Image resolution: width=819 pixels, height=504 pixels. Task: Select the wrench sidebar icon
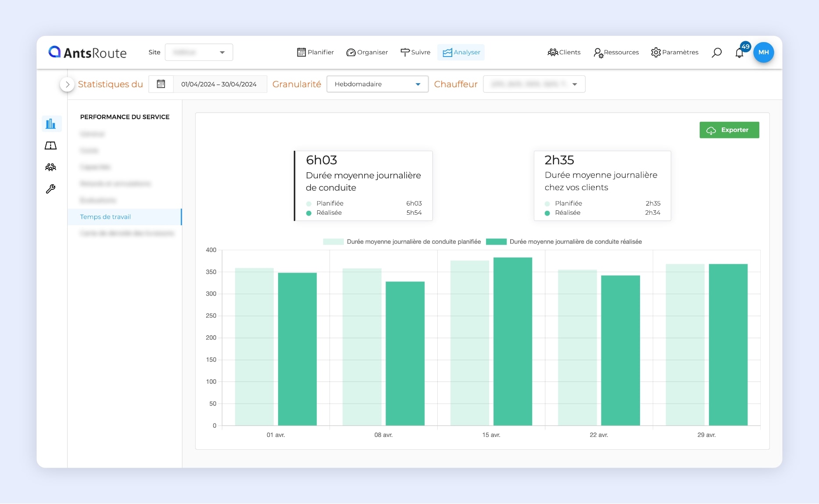coord(51,189)
